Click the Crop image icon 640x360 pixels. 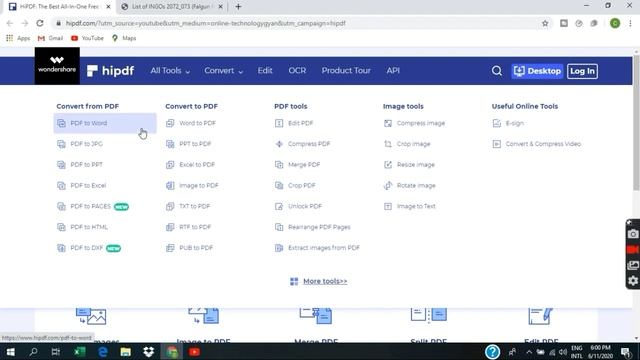point(388,144)
